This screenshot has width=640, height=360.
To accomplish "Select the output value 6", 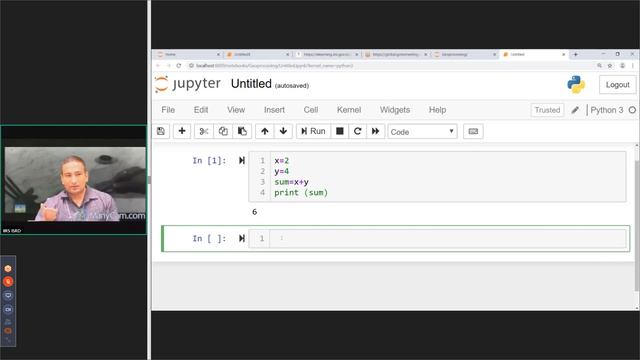I will coord(254,212).
